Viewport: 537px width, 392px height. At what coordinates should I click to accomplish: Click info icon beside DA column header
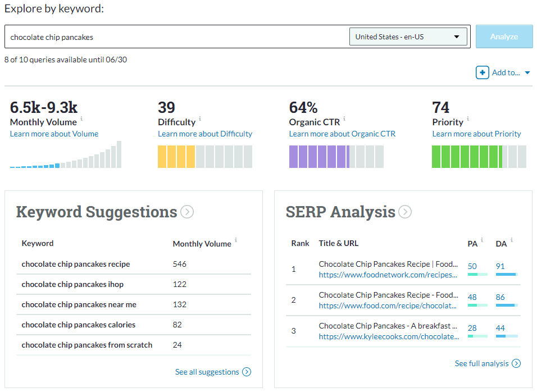[x=512, y=240]
